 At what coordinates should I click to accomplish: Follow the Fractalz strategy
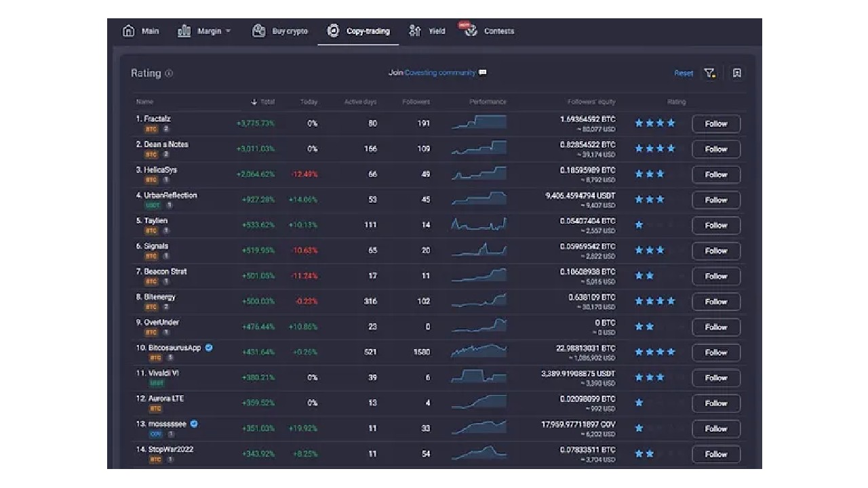coord(715,124)
